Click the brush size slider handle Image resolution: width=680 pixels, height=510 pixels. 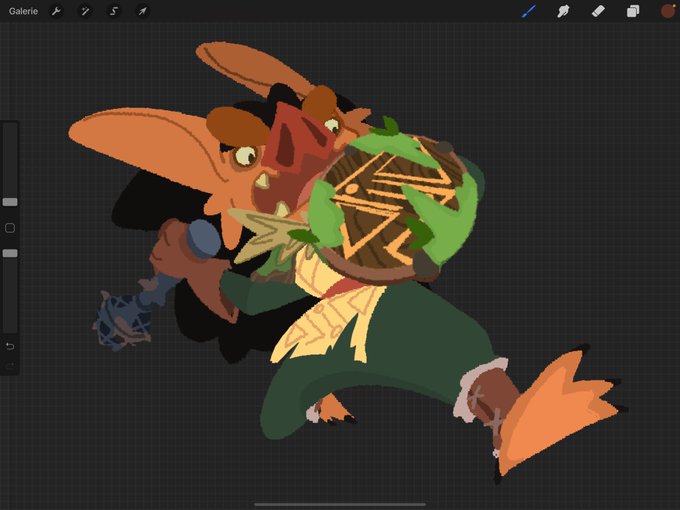[10, 202]
